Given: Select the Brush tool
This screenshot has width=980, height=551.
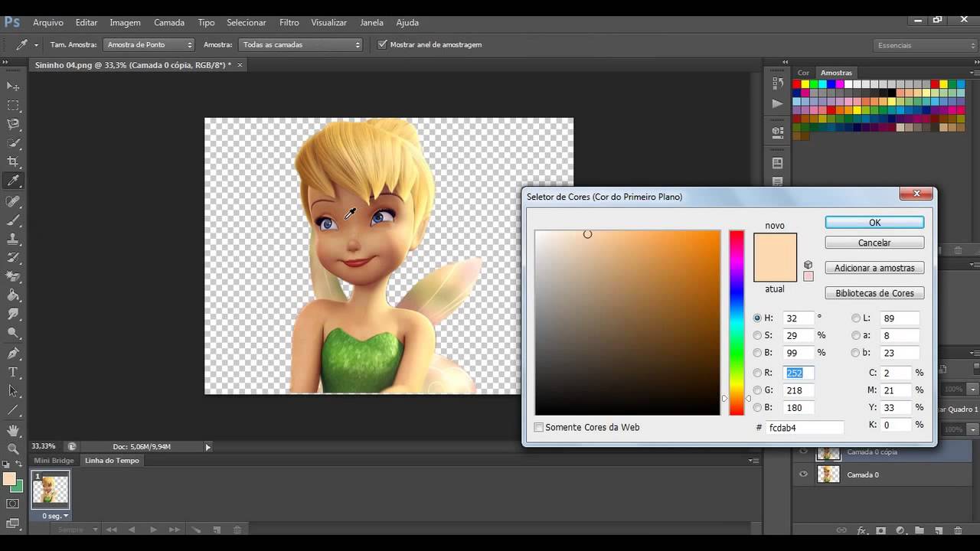Looking at the screenshot, I should [13, 220].
